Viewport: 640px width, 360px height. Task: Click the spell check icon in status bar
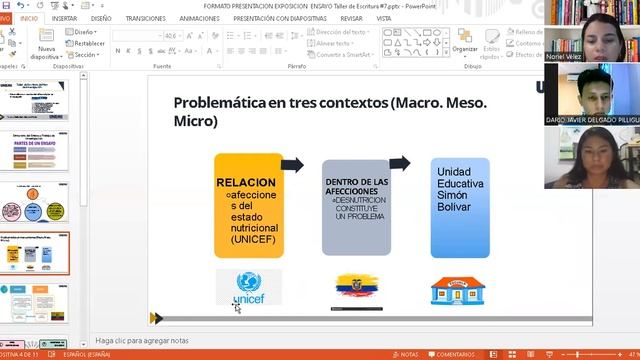tap(51, 354)
